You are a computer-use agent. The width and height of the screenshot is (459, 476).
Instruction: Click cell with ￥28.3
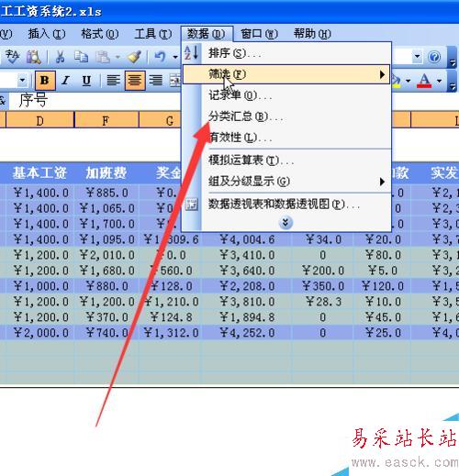(323, 302)
